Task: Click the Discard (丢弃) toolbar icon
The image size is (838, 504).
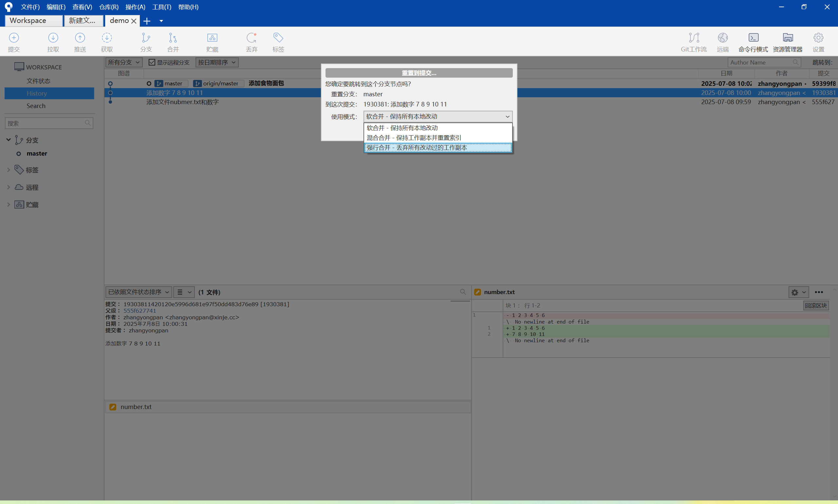Action: point(251,37)
